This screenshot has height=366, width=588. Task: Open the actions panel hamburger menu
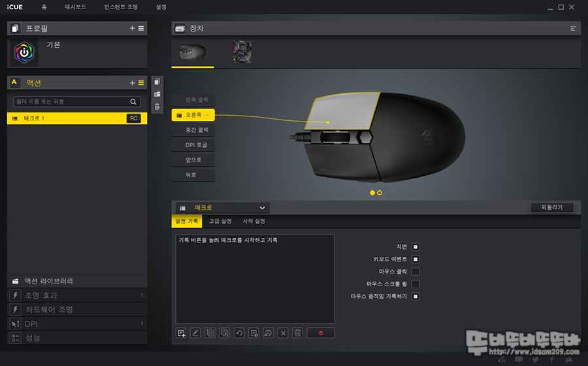tap(141, 83)
